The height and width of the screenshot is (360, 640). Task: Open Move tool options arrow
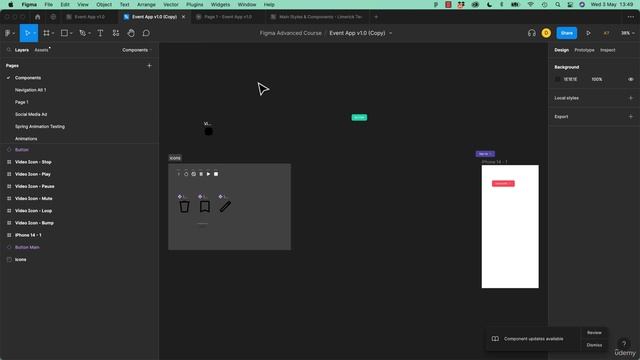[x=34, y=33]
